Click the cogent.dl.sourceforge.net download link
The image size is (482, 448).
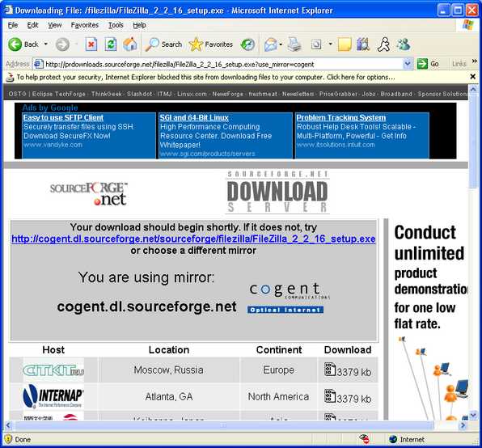click(x=193, y=239)
